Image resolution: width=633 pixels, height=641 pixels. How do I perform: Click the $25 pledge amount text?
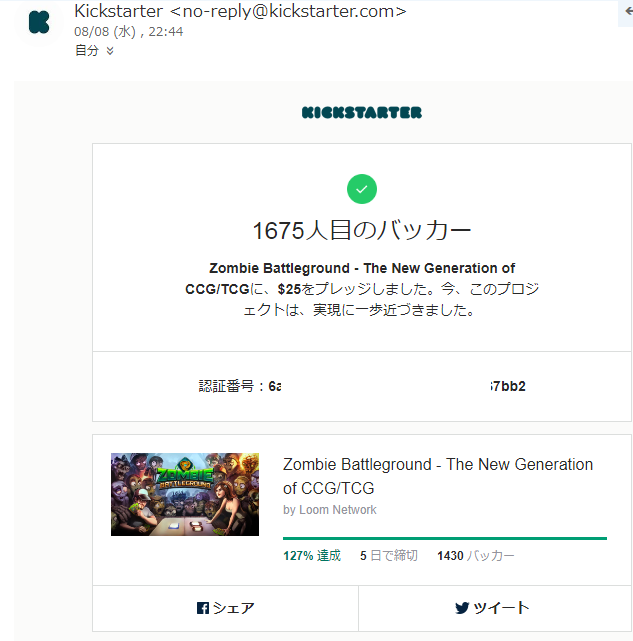[289, 288]
